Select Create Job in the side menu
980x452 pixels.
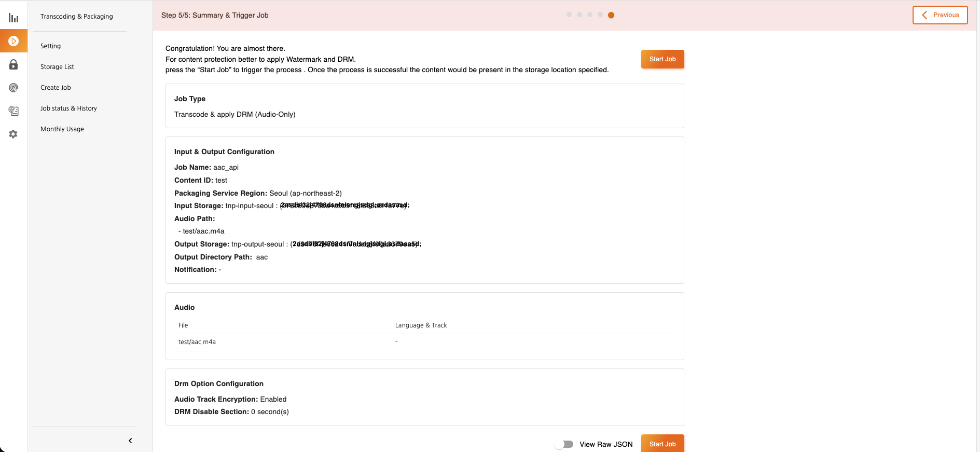(x=56, y=88)
